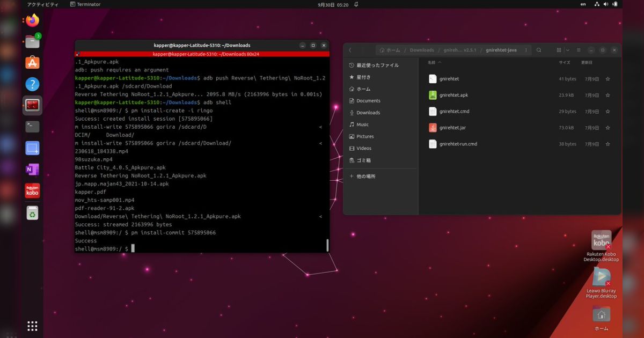Open Firefox from the dock
Image resolution: width=644 pixels, height=338 pixels.
tap(32, 20)
